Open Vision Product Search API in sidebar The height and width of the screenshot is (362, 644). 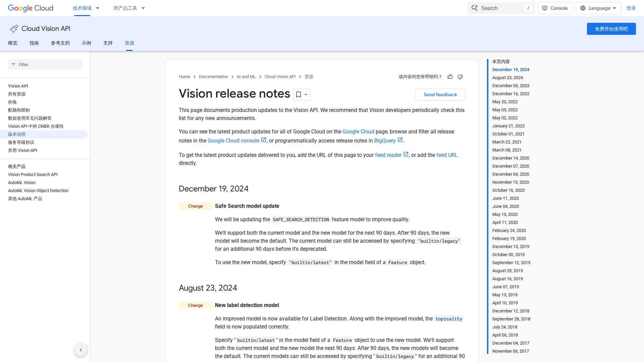[33, 175]
